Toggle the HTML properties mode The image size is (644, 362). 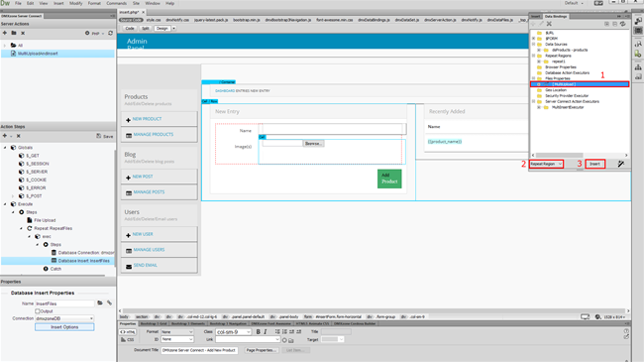pos(128,332)
